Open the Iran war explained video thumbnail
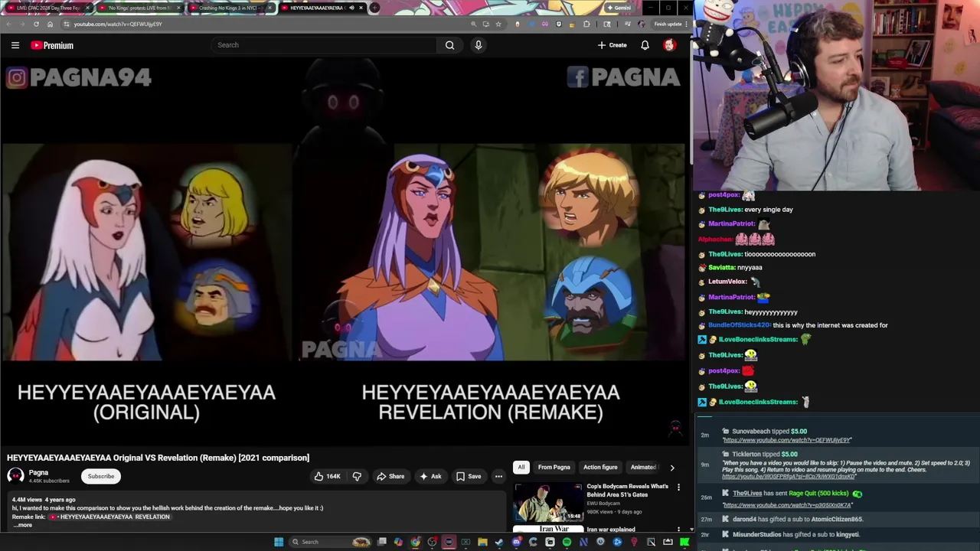The image size is (980, 551). pyautogui.click(x=548, y=529)
